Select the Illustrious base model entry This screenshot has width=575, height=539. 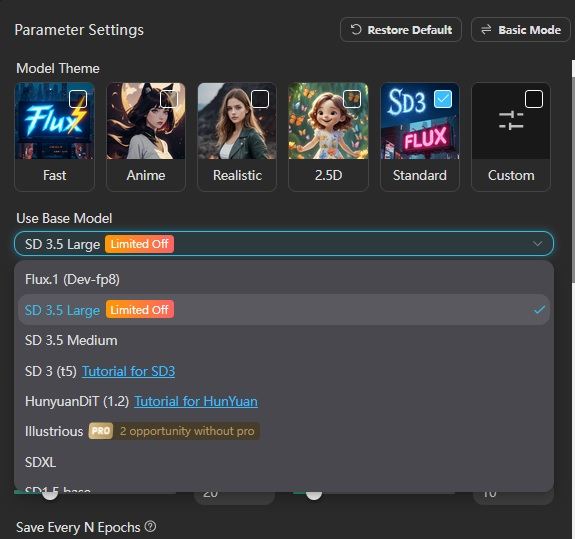pos(284,431)
